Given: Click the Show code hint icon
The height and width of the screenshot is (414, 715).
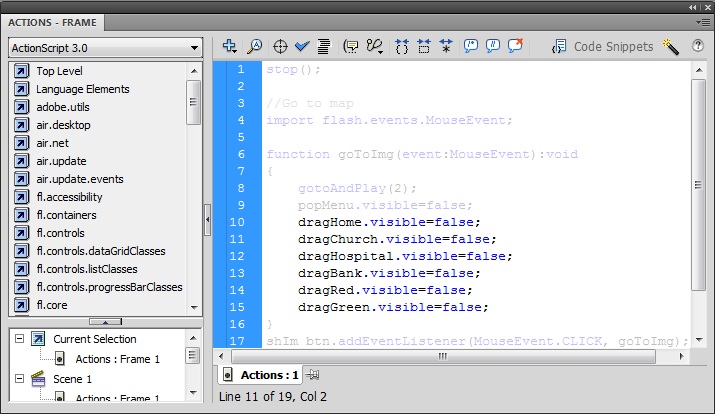Looking at the screenshot, I should (351, 47).
